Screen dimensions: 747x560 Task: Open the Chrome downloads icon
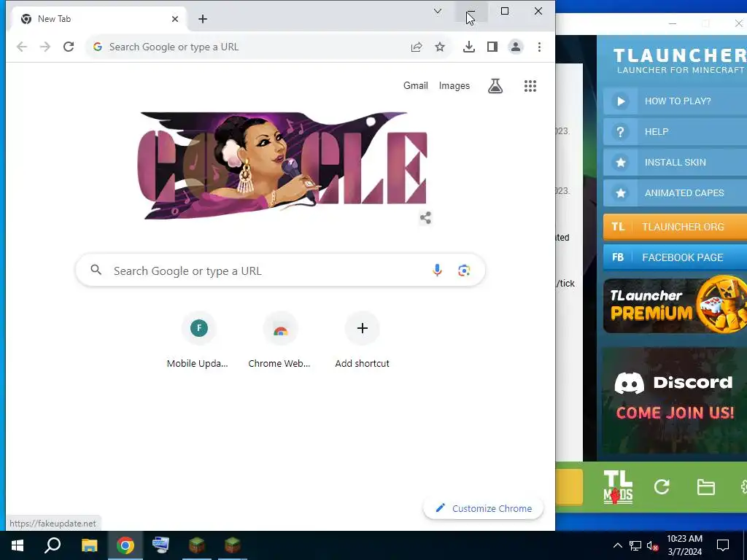[469, 47]
